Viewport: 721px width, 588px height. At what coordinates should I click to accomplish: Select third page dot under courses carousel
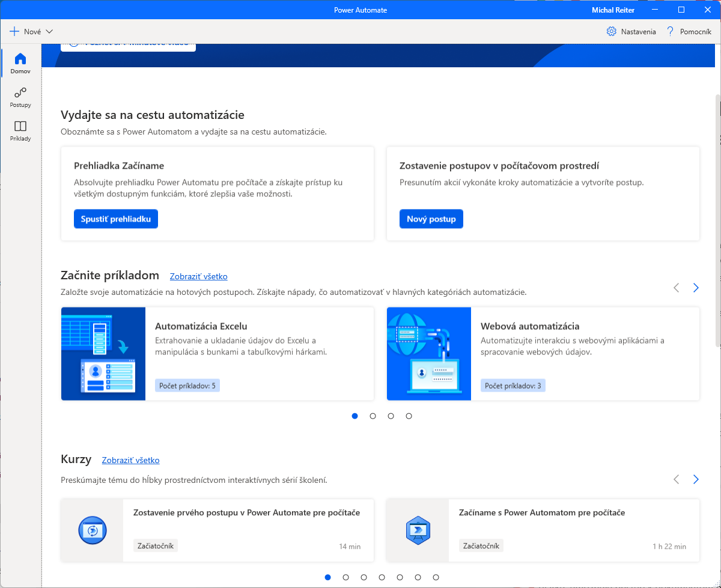(x=364, y=577)
